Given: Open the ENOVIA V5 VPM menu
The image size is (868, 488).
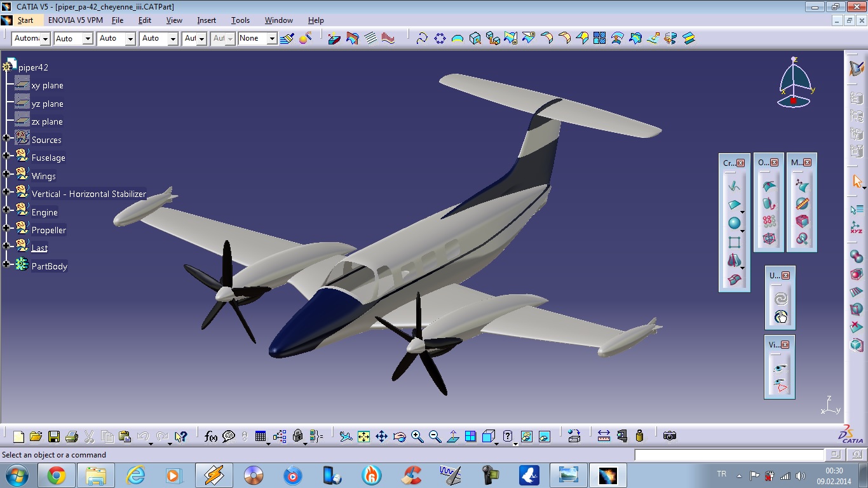Looking at the screenshot, I should coord(76,20).
